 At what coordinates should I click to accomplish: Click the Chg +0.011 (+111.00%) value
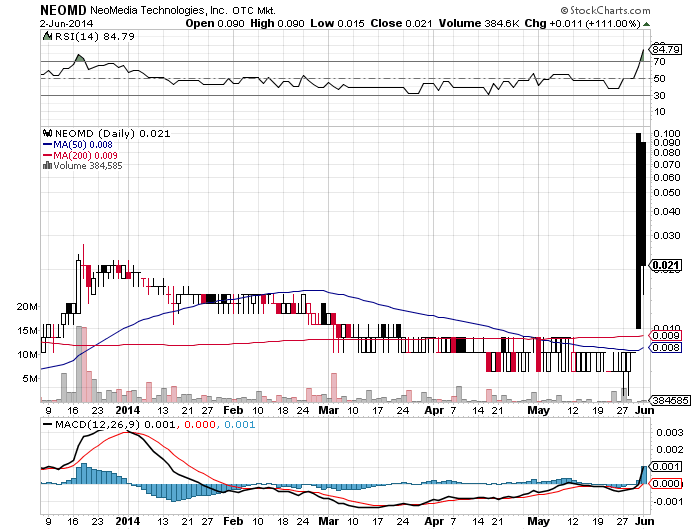click(583, 23)
